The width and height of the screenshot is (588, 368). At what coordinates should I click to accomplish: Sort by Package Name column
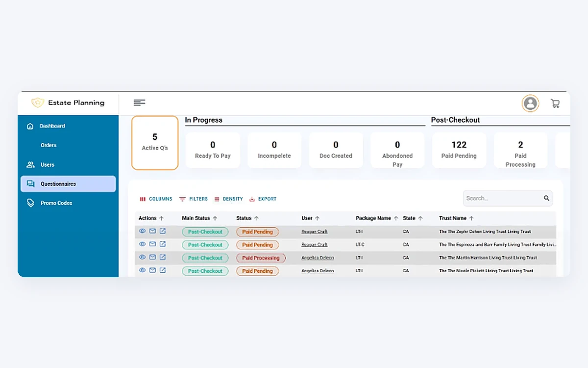click(377, 218)
